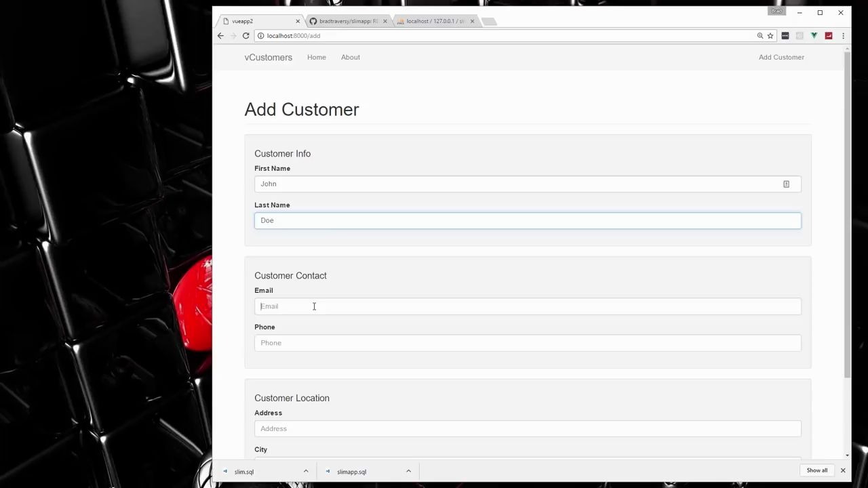Open the Home nav link
868x488 pixels.
317,58
